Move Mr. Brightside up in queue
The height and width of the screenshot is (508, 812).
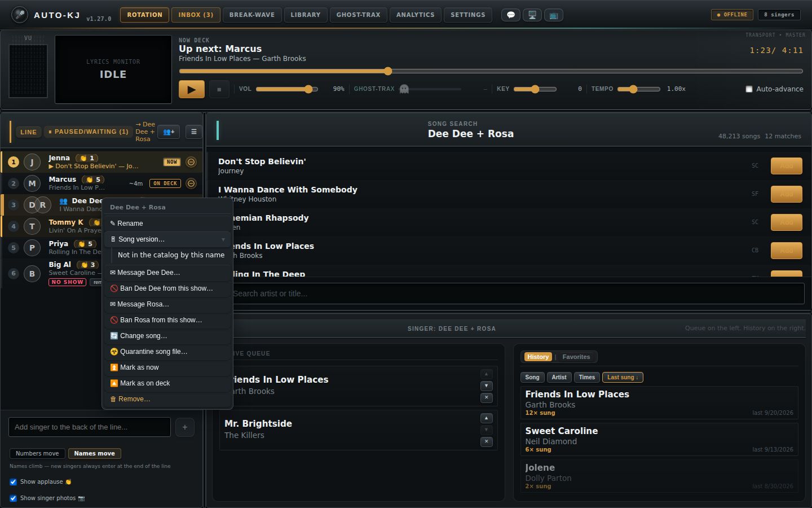click(x=487, y=418)
